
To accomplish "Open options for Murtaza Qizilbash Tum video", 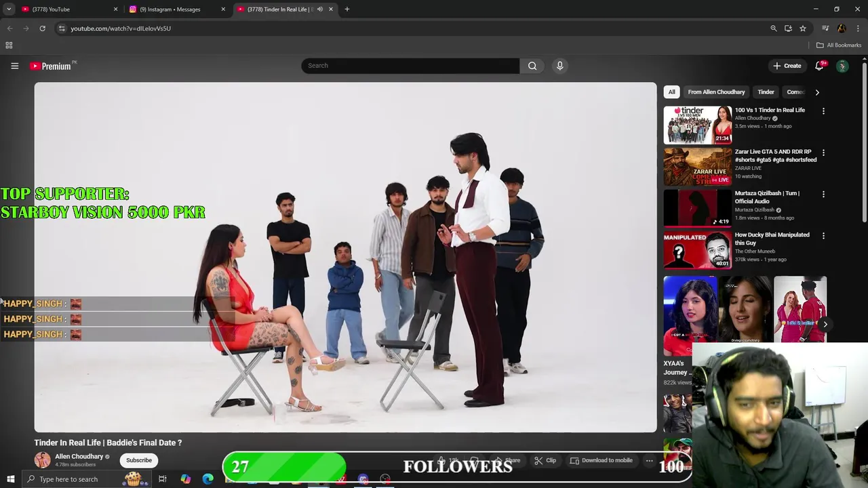I will (823, 194).
